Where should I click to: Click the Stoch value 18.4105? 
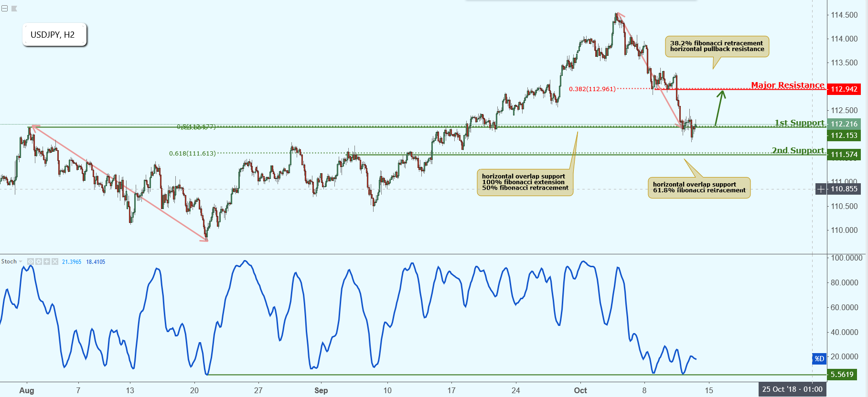[x=96, y=261]
